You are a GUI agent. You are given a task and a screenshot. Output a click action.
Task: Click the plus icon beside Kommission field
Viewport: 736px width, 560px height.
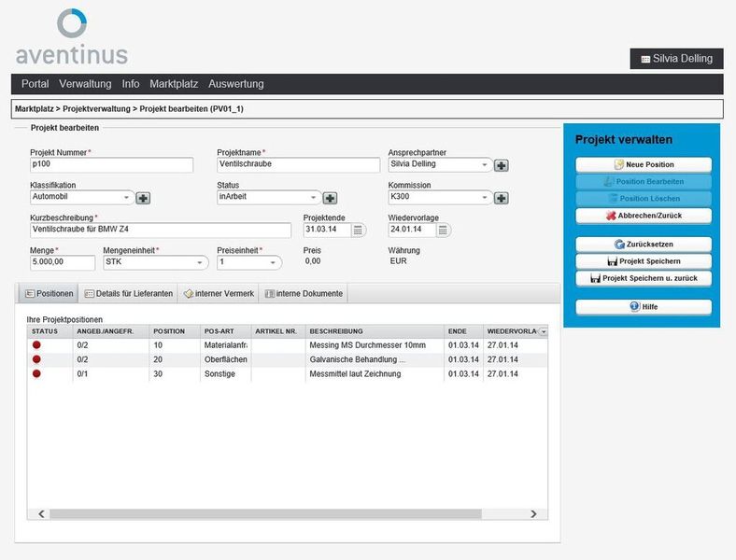[x=501, y=198]
